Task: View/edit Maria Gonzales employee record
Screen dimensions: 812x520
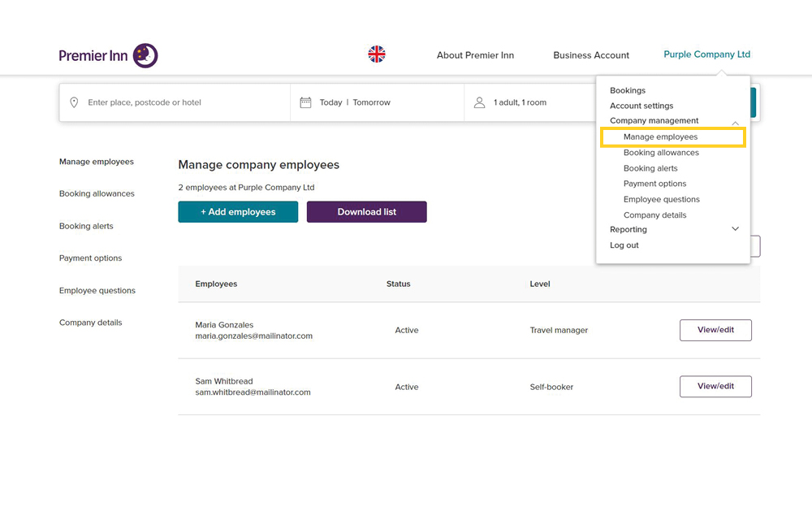Action: [715, 330]
